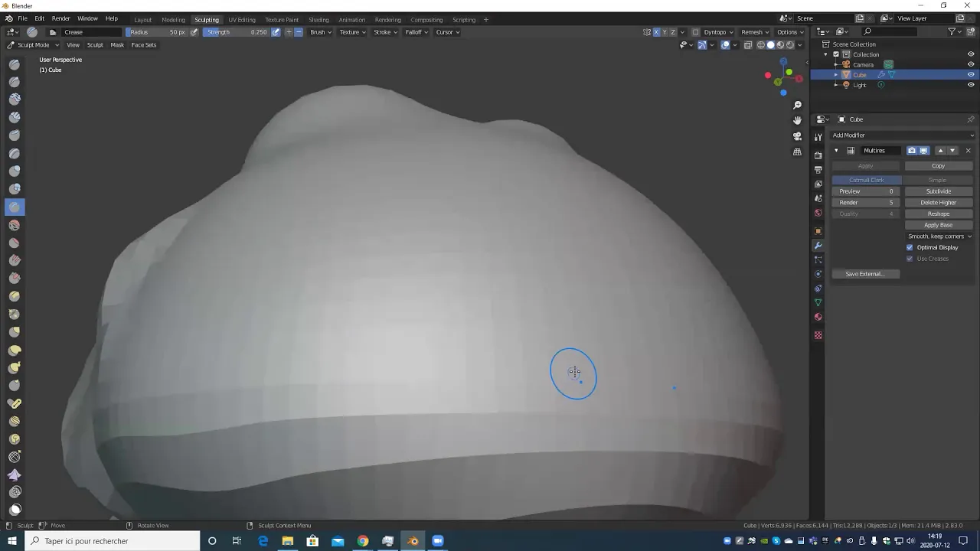Switch to the Shading workspace tab
The image size is (980, 551).
[318, 20]
